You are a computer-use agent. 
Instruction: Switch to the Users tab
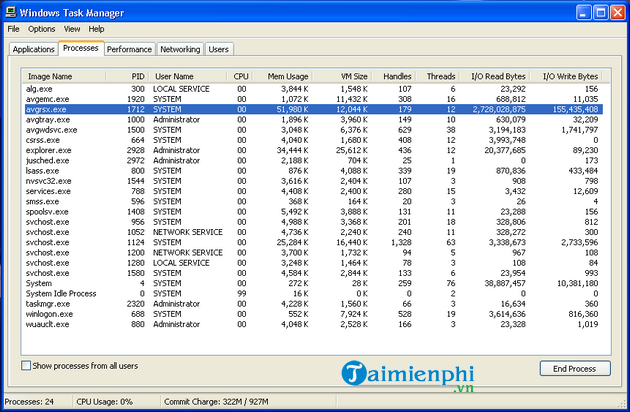218,49
